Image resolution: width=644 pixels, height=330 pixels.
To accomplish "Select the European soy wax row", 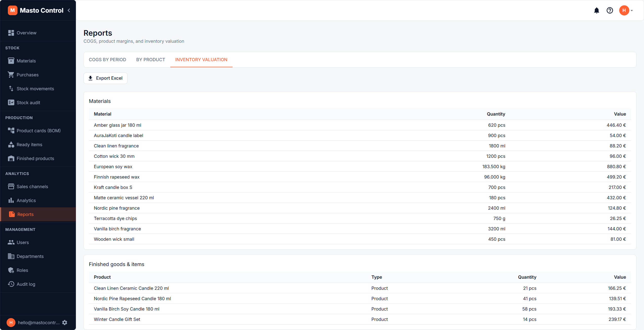I will tap(360, 167).
